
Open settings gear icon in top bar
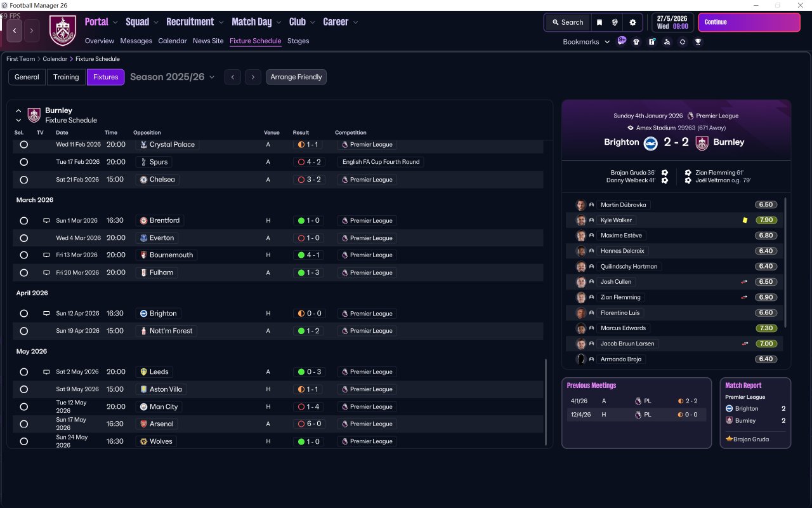click(632, 22)
